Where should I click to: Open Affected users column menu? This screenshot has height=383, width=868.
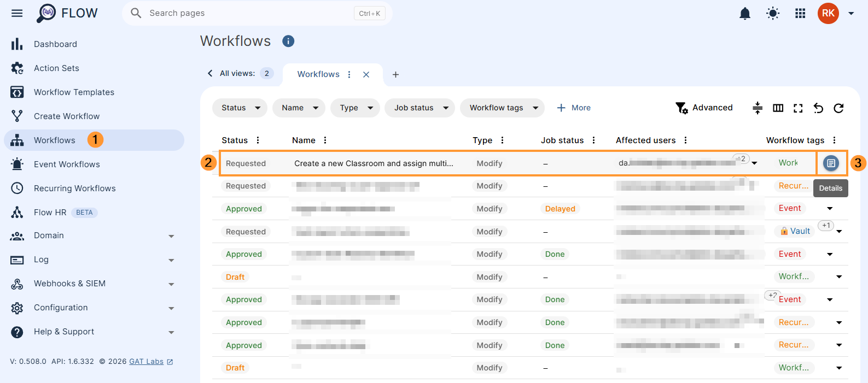pos(685,140)
